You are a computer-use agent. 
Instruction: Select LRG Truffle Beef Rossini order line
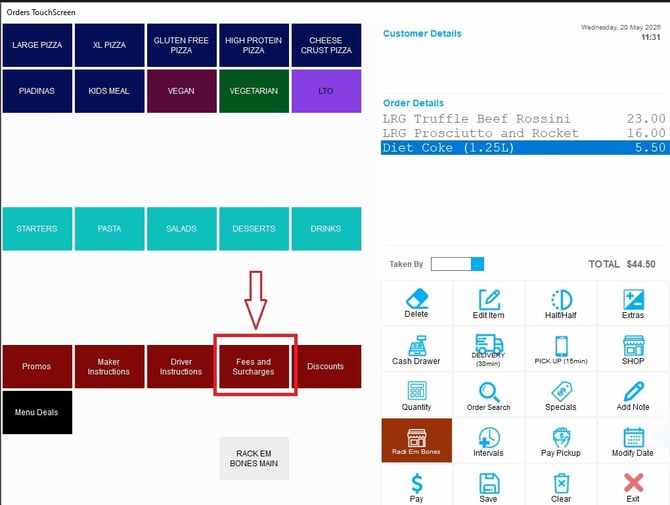point(524,118)
